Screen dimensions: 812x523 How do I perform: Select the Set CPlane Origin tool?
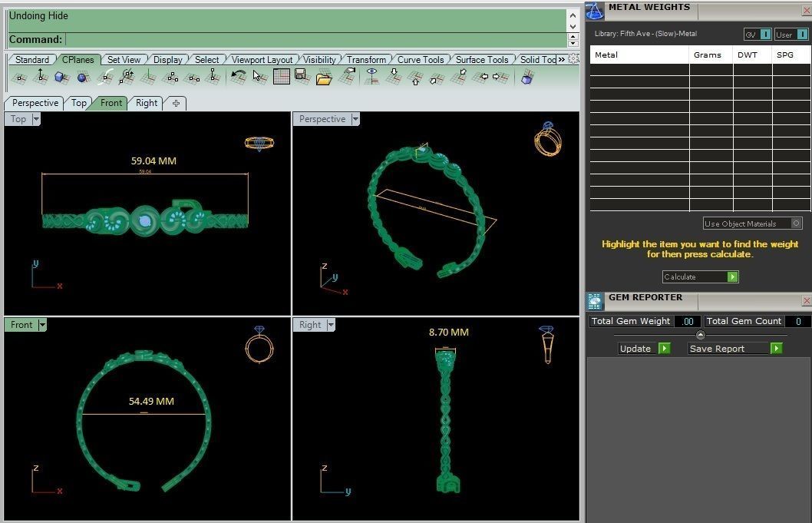click(x=19, y=78)
